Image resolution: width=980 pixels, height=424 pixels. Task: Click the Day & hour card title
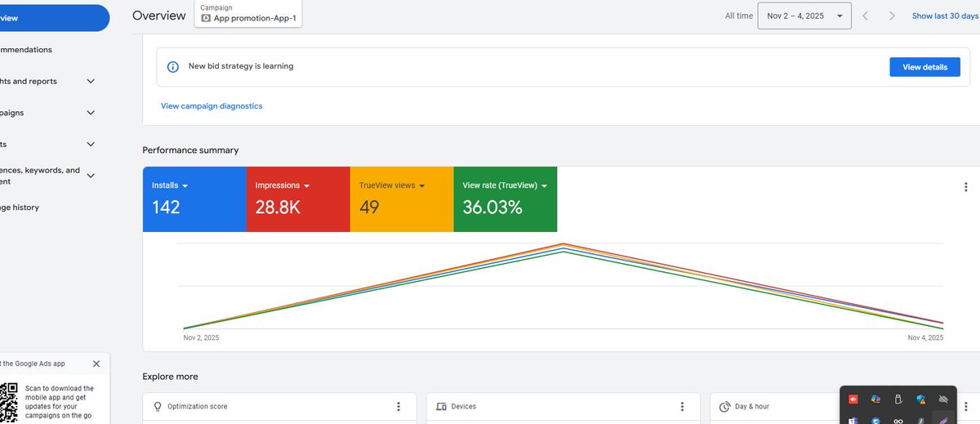click(752, 406)
